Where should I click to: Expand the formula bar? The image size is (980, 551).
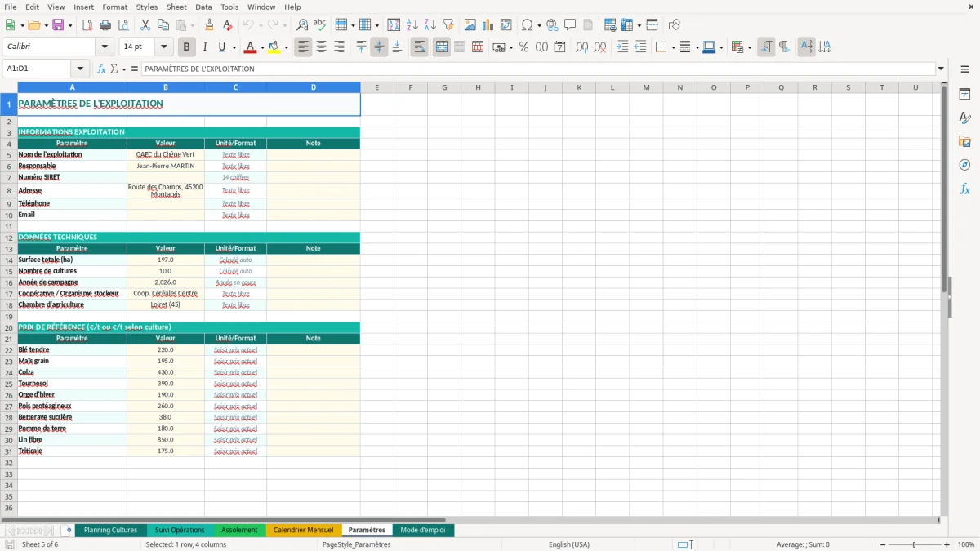tap(941, 69)
